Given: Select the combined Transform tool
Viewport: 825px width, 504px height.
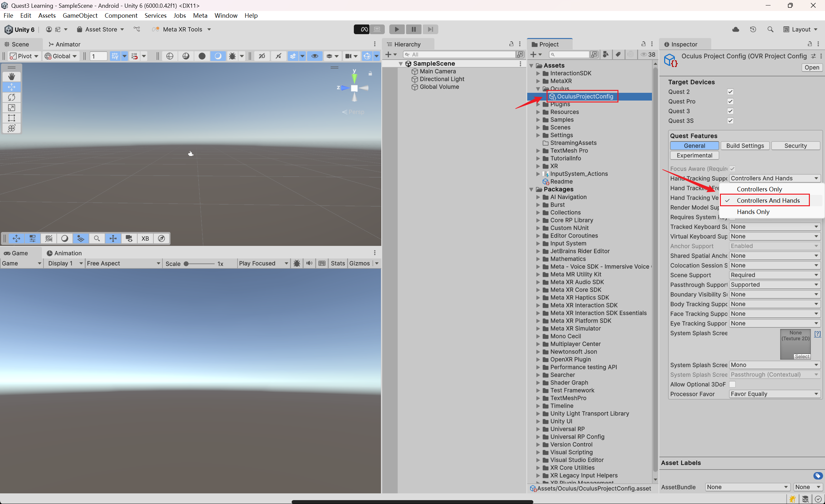Looking at the screenshot, I should pyautogui.click(x=11, y=128).
